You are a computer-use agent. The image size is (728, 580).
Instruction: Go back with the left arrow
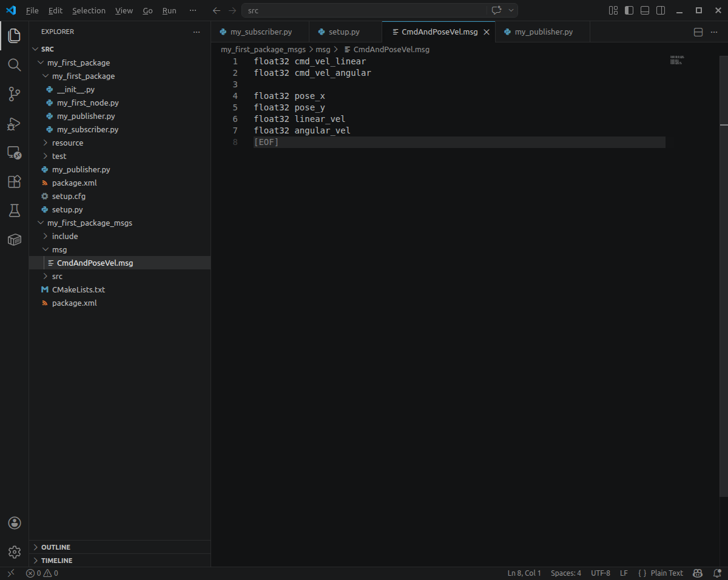click(217, 10)
